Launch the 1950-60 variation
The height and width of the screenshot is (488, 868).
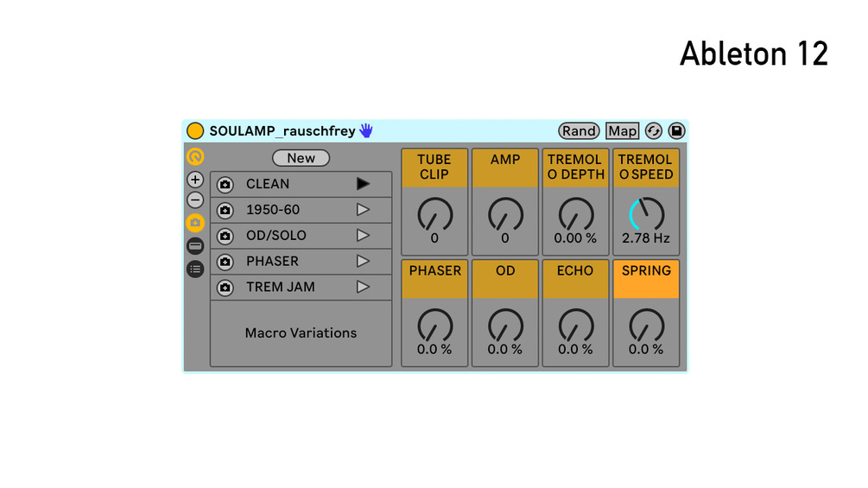[x=363, y=210]
